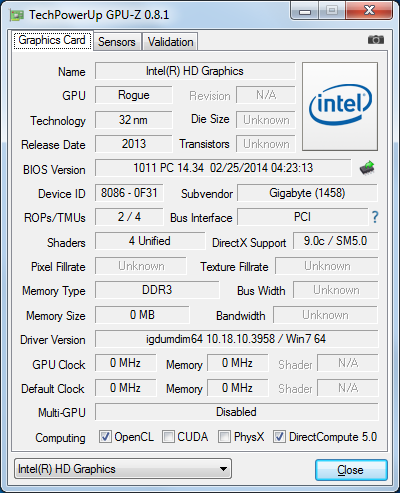Click Memory clock field in Default Clock row
Screen dimensions: 400x493
click(x=238, y=388)
